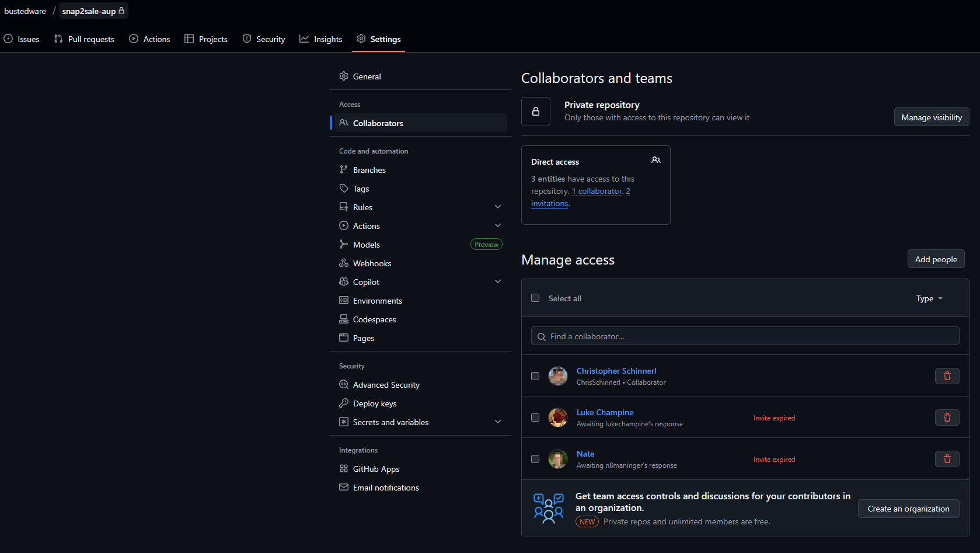The image size is (980, 553).
Task: Remove Luke Champine's invitation via trash icon
Action: coord(947,418)
